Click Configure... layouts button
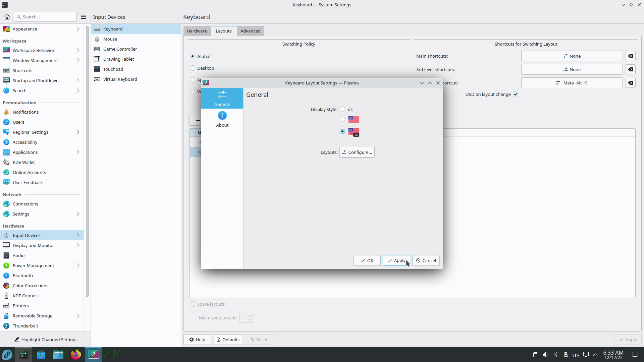Screen dimensions: 644x362 [x=357, y=152]
